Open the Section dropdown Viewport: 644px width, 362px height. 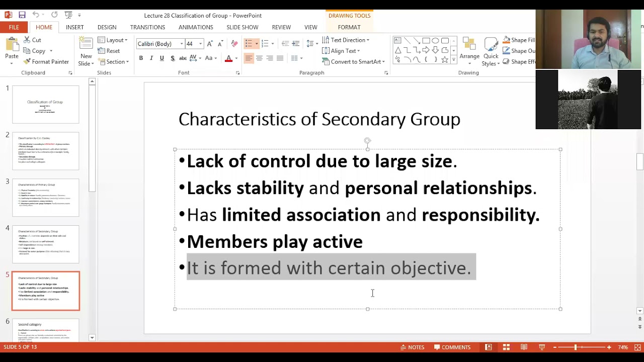(114, 62)
